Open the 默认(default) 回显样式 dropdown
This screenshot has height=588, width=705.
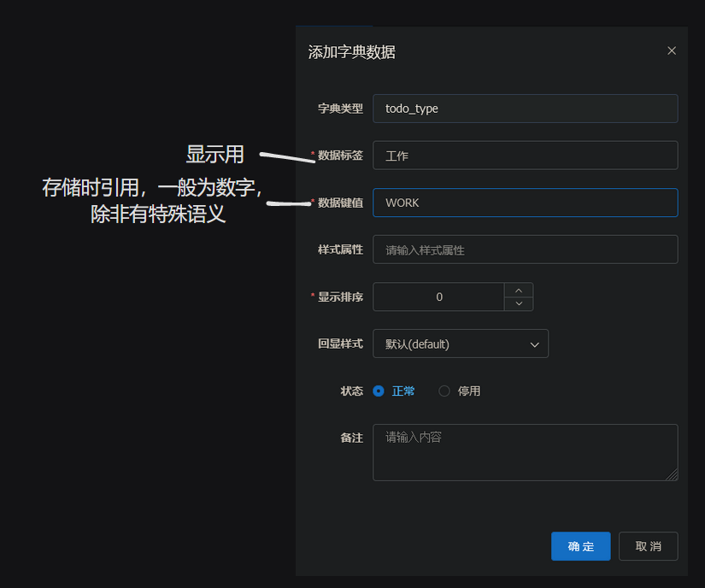point(460,344)
